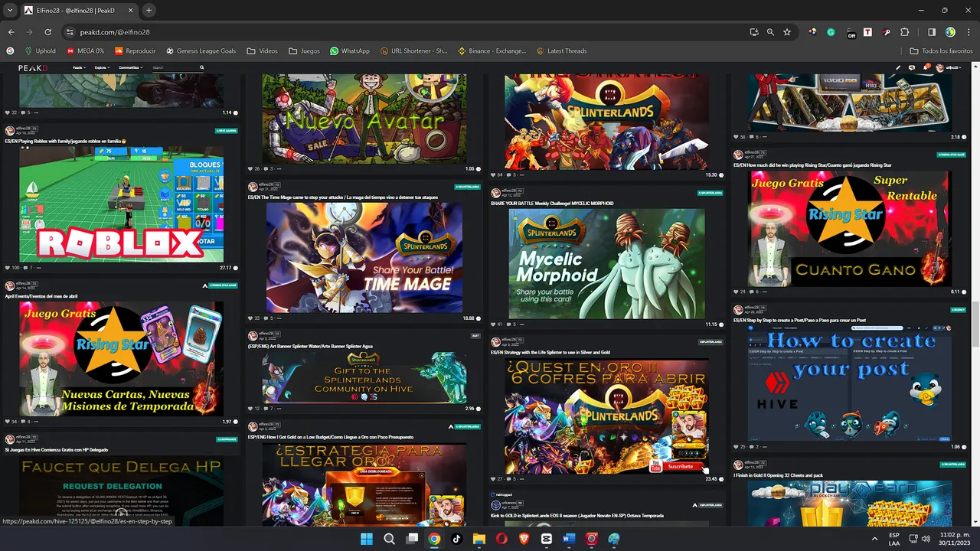Image resolution: width=980 pixels, height=551 pixels.
Task: Open the Uphold bookmark
Action: click(40, 51)
